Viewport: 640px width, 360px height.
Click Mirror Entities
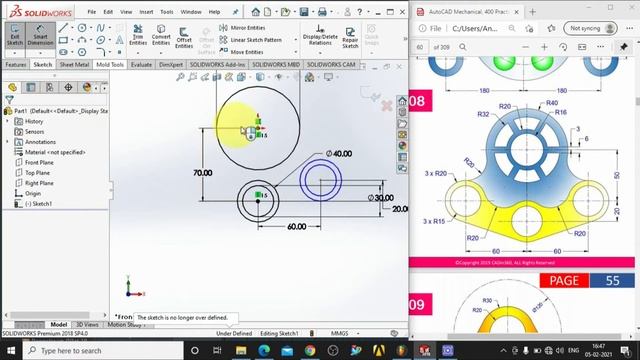tap(242, 28)
